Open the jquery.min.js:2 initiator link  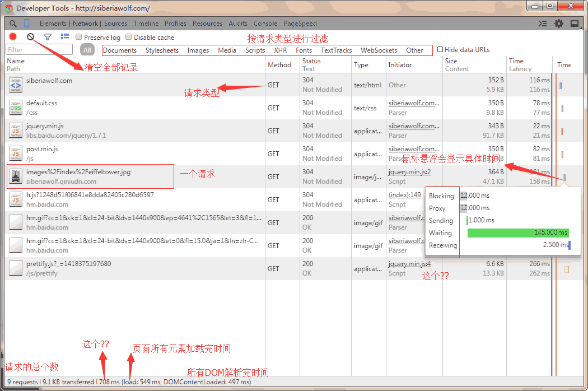[x=409, y=172]
